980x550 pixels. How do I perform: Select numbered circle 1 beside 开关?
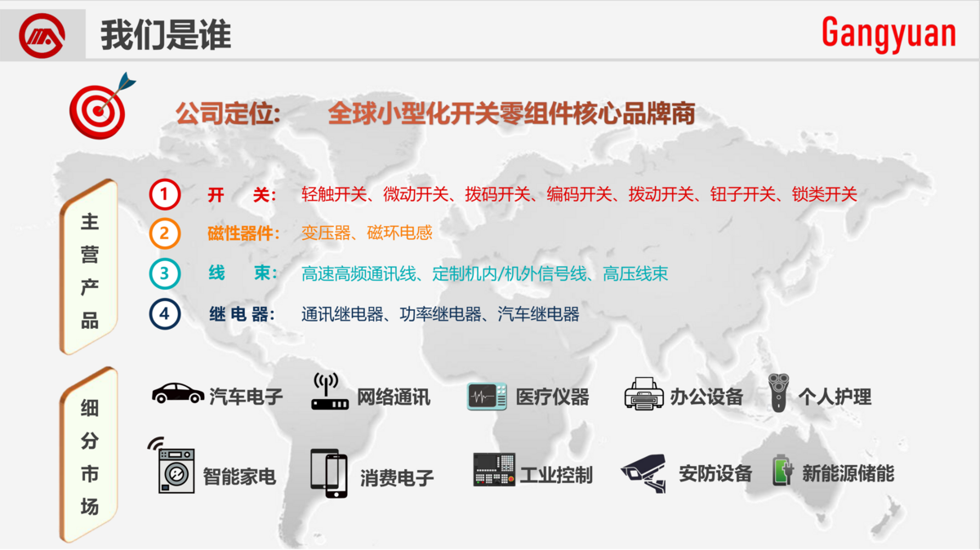(163, 194)
